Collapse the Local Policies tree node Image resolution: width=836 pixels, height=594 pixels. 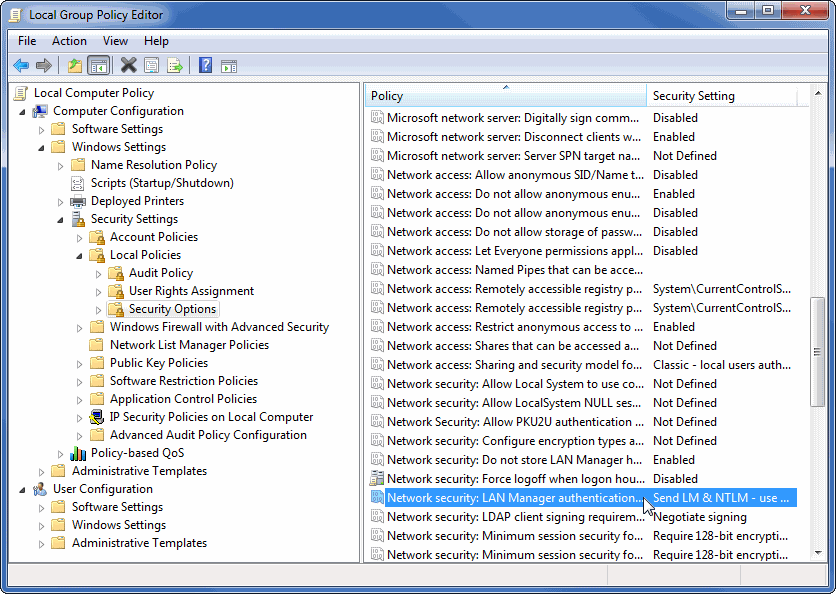pos(80,255)
